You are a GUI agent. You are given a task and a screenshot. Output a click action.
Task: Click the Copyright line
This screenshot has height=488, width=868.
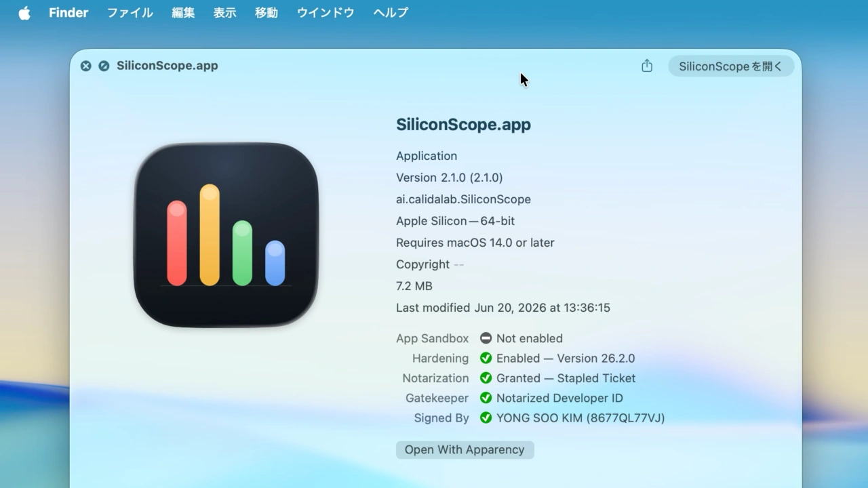430,264
